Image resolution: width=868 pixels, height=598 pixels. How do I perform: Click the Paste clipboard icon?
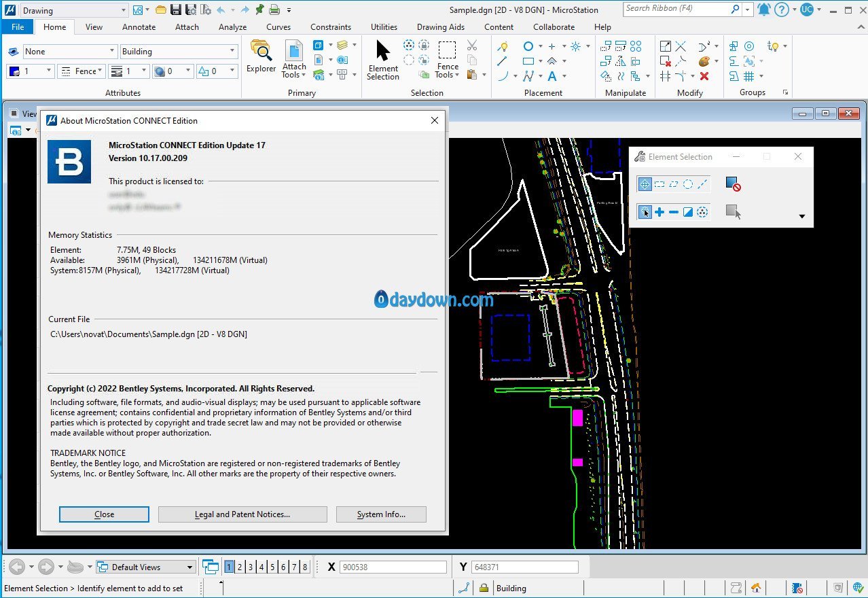point(471,75)
